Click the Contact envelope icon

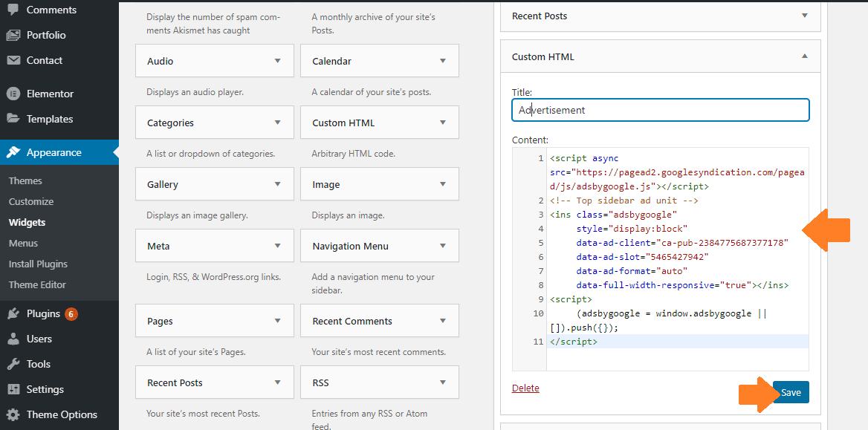pyautogui.click(x=13, y=60)
